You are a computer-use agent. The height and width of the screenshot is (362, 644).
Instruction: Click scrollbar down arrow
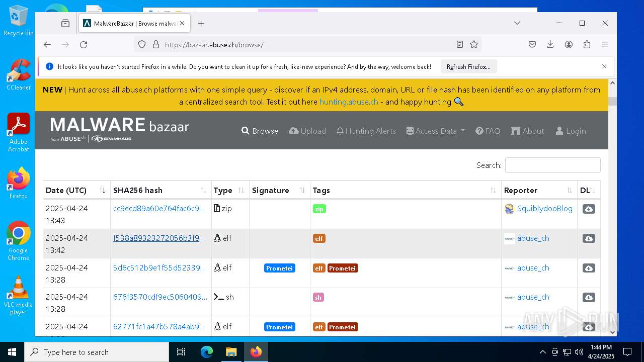(x=612, y=332)
